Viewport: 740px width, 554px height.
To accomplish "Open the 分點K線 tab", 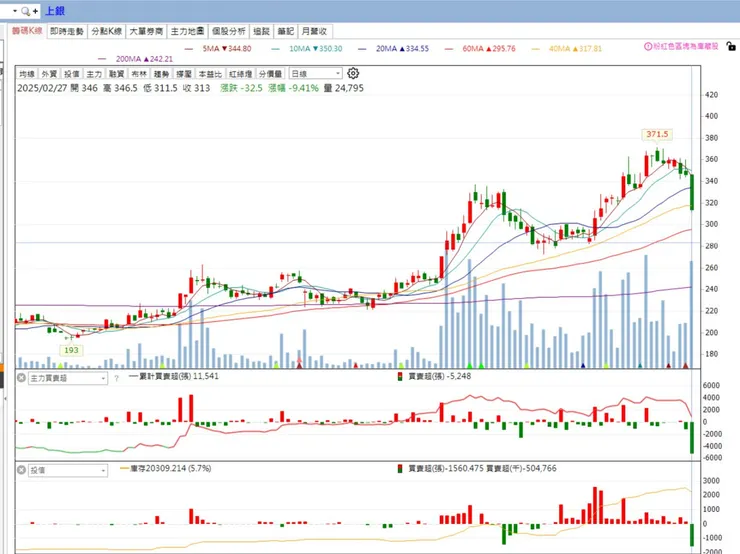I will click(107, 31).
